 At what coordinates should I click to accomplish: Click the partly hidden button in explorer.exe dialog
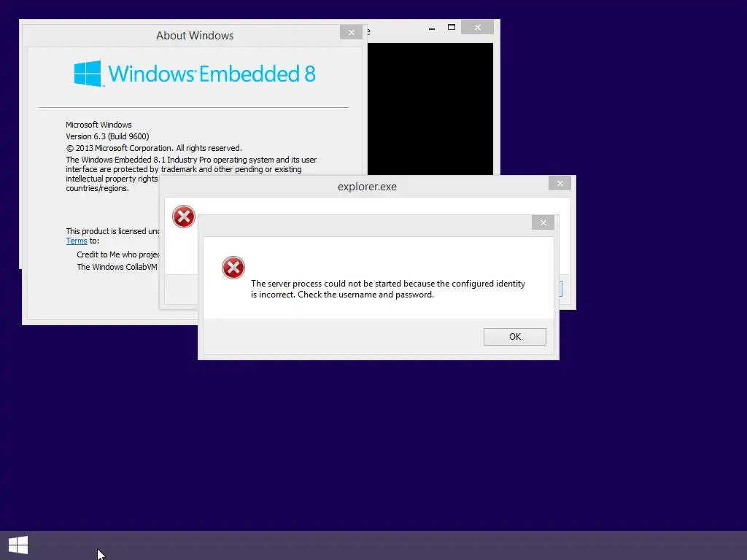[561, 289]
